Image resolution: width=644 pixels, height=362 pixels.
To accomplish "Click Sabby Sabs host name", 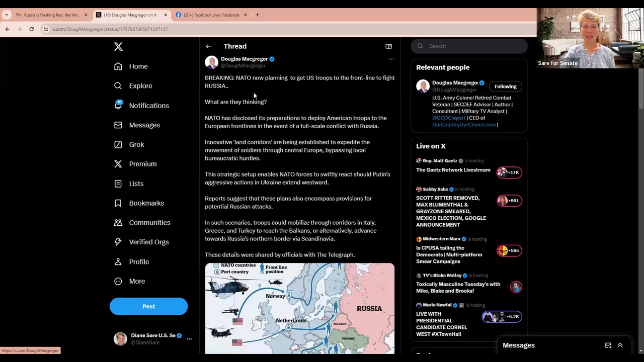I will click(x=435, y=189).
